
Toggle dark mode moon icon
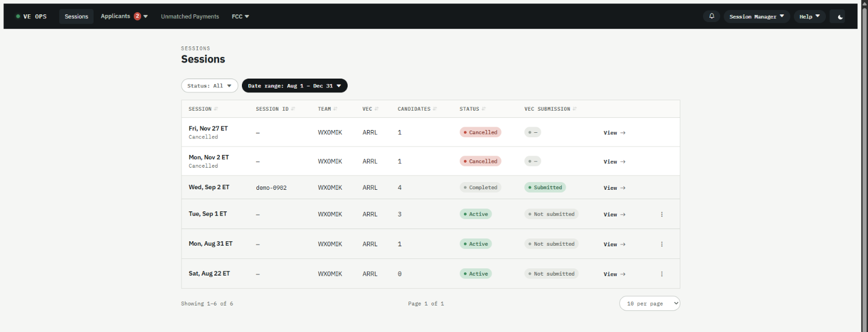(x=840, y=17)
